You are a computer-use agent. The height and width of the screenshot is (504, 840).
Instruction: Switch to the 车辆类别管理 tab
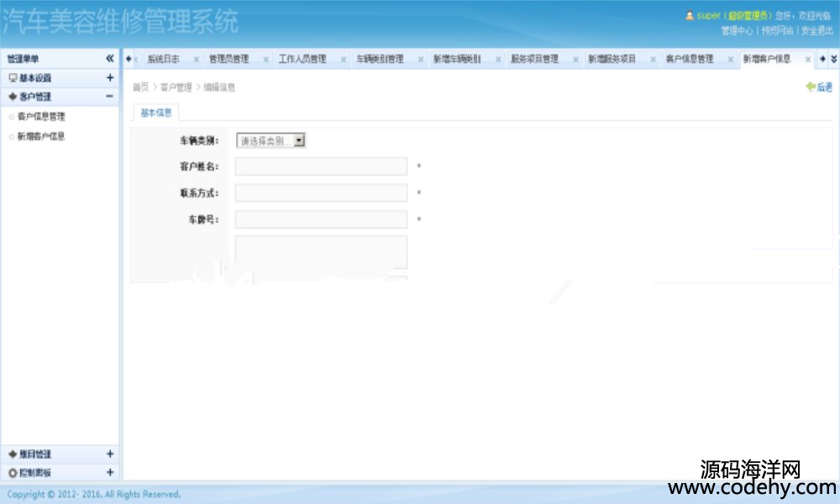coord(380,60)
